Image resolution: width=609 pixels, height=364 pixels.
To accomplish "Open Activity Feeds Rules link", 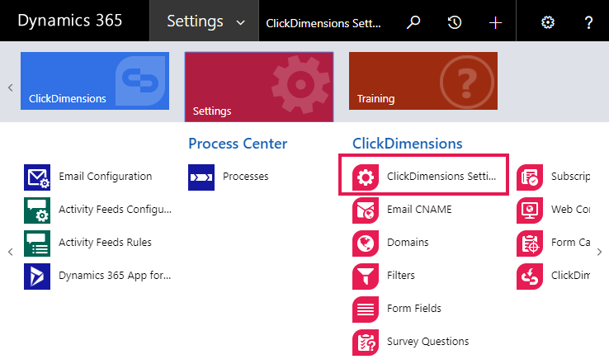I will click(x=105, y=243).
